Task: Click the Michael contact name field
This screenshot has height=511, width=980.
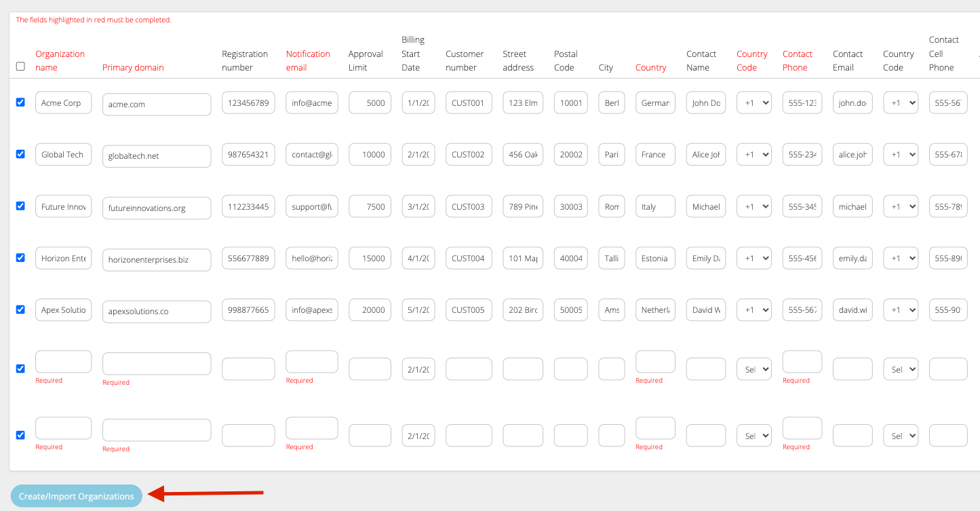Action: pos(705,206)
